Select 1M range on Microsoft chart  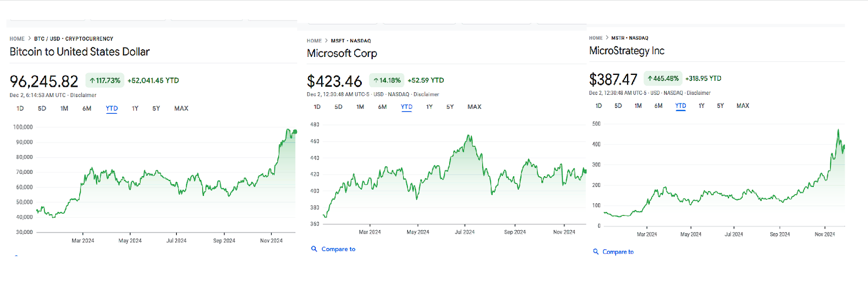[360, 107]
